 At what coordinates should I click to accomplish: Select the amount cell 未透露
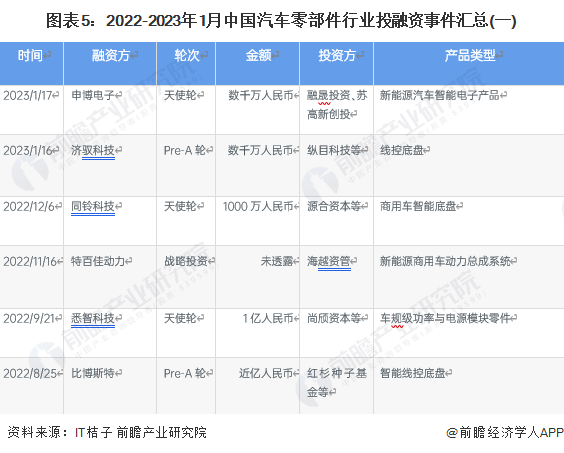[x=258, y=277]
